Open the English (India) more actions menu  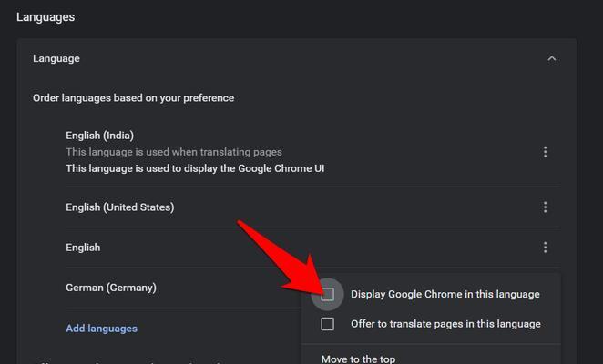(545, 152)
